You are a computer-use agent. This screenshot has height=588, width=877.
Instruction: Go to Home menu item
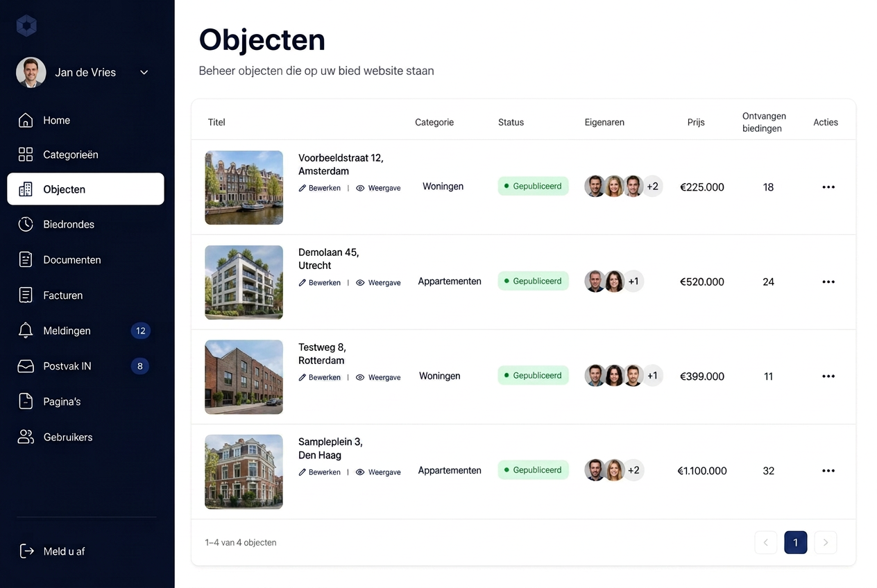(85, 120)
